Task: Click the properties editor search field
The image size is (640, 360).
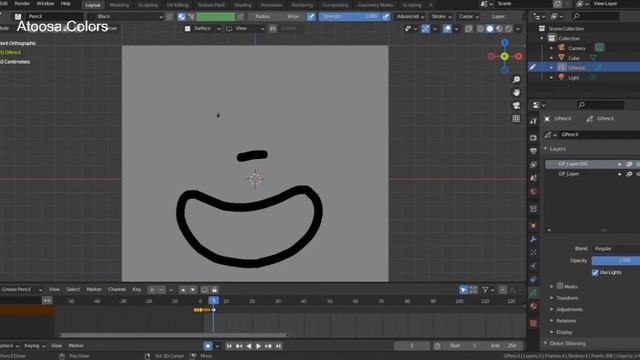Action: point(600,105)
